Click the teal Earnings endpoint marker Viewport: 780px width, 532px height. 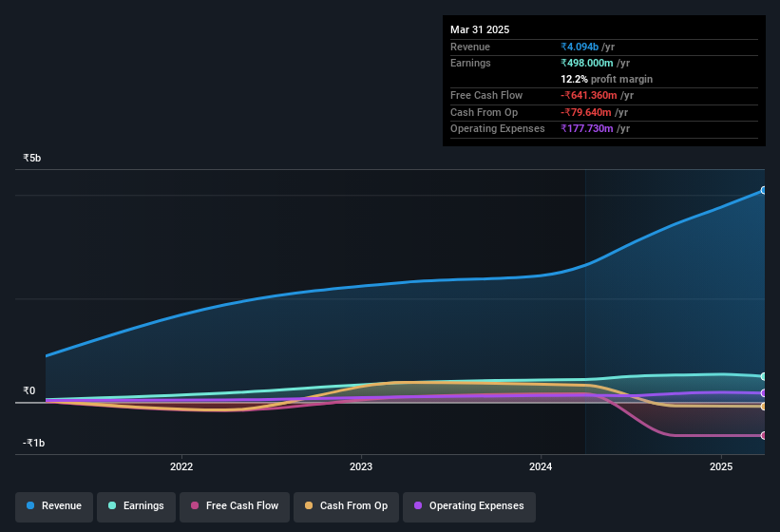click(764, 376)
